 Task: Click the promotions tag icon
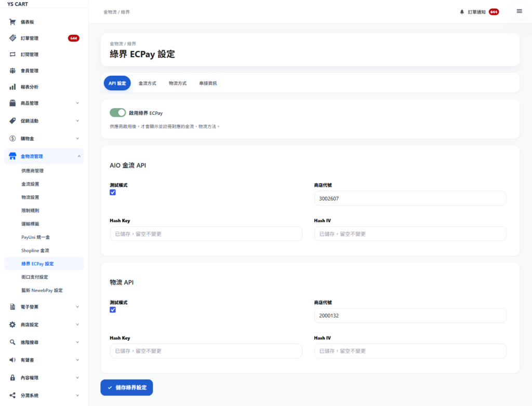[12, 121]
